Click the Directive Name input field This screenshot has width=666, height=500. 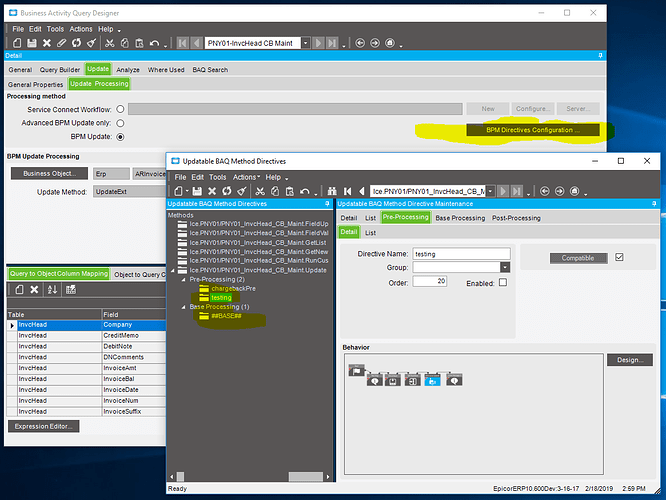pyautogui.click(x=461, y=254)
